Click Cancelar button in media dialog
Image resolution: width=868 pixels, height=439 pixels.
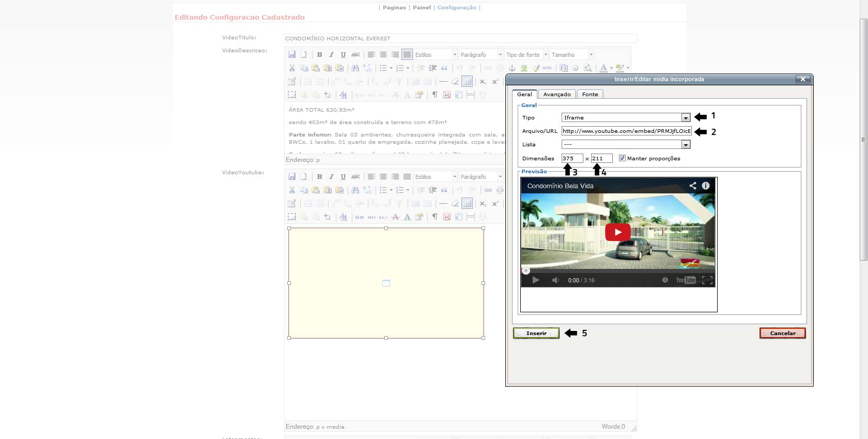point(783,333)
